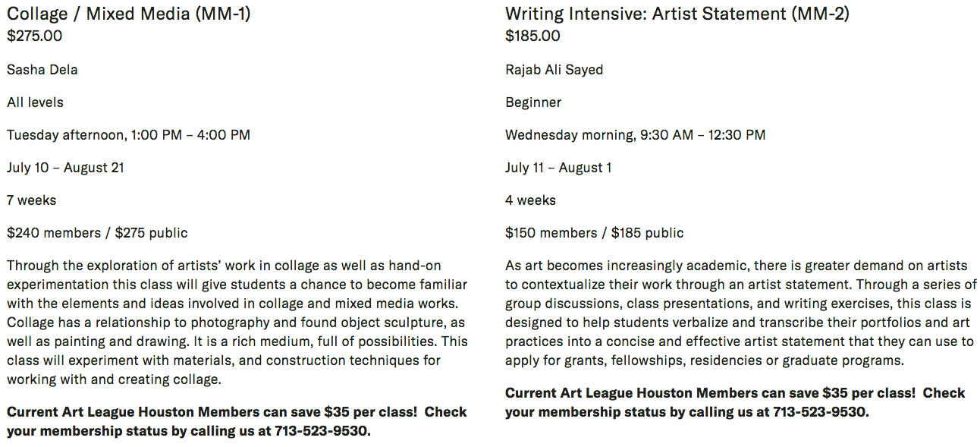
Task: Click the $185.00 price under Writing Intensive
Action: point(532,36)
